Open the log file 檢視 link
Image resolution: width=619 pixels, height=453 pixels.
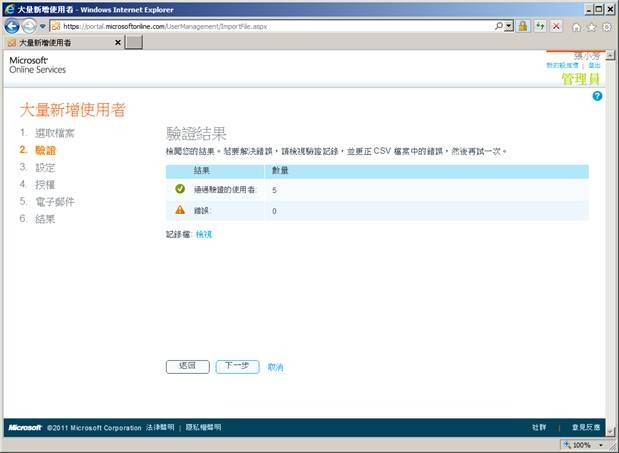click(x=204, y=234)
